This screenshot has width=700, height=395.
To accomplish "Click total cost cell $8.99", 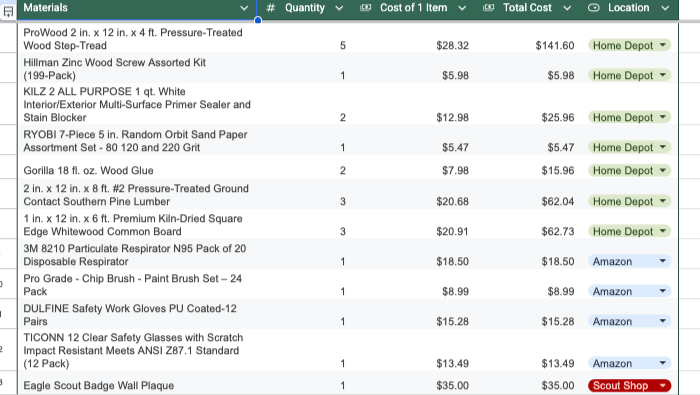I will 560,291.
